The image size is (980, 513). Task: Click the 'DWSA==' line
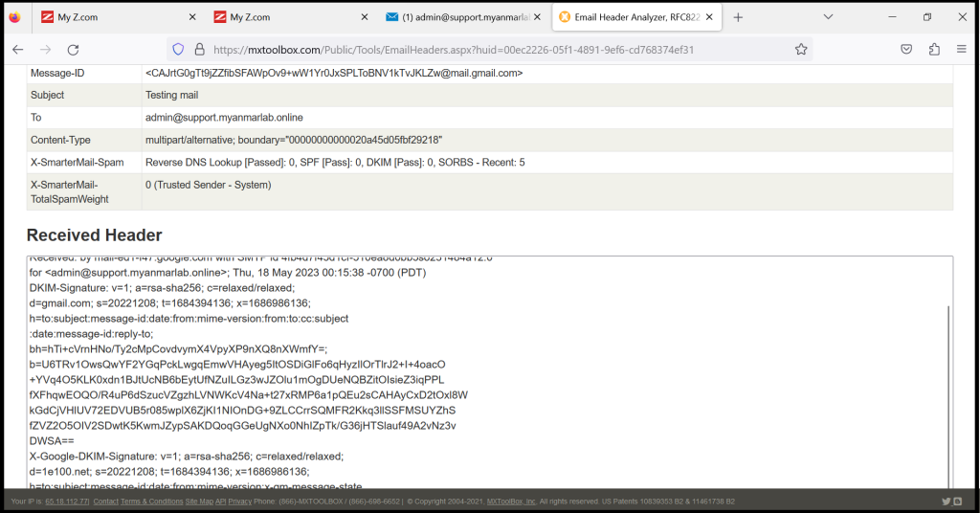pyautogui.click(x=52, y=441)
